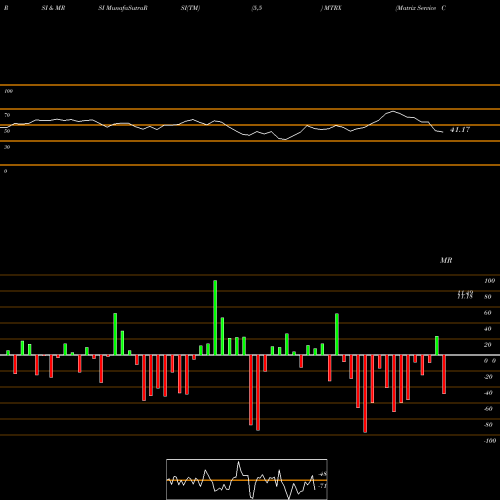This screenshot has height=500, width=500.
Task: Click the last green MR bar near right end
Action: click(x=437, y=346)
